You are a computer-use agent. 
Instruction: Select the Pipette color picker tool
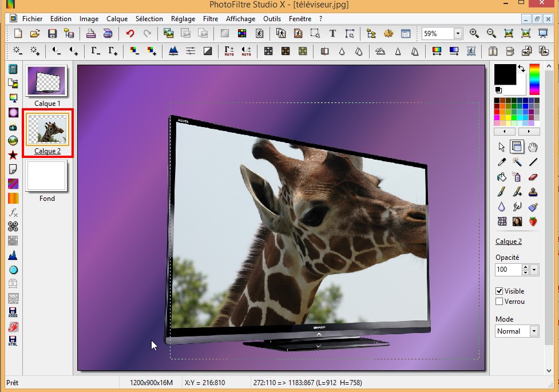[502, 162]
